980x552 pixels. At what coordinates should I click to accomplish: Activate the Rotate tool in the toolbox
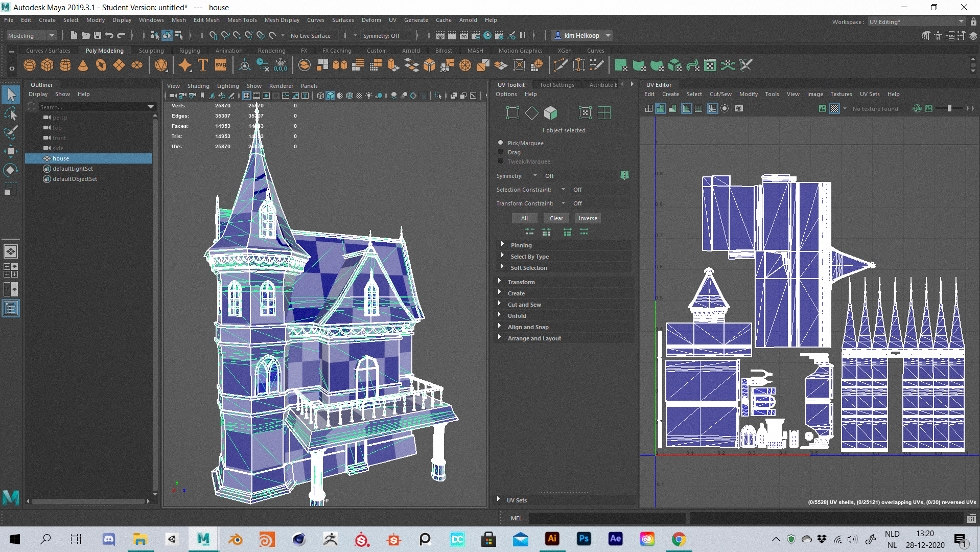(x=11, y=170)
